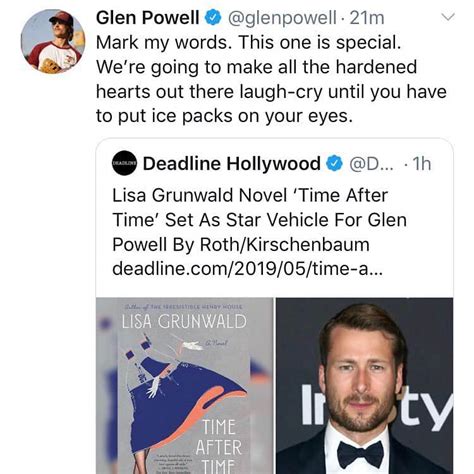Click the 21m tweet timestamp

[367, 18]
